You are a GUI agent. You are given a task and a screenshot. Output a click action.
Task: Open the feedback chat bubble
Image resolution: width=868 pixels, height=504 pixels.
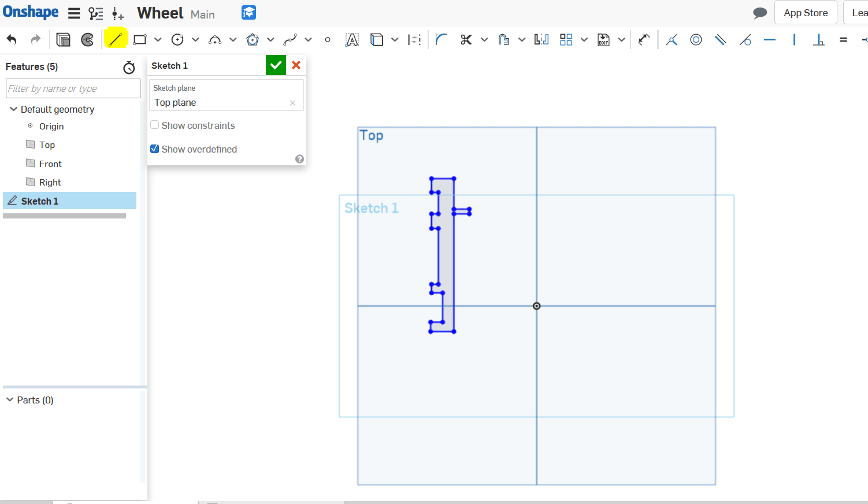[760, 13]
